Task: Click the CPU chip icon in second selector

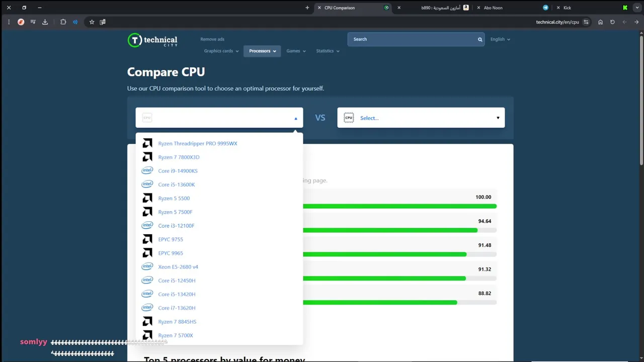Action: click(349, 118)
